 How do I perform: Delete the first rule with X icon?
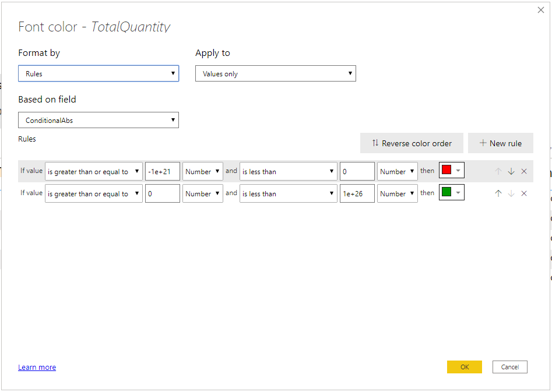pos(523,171)
